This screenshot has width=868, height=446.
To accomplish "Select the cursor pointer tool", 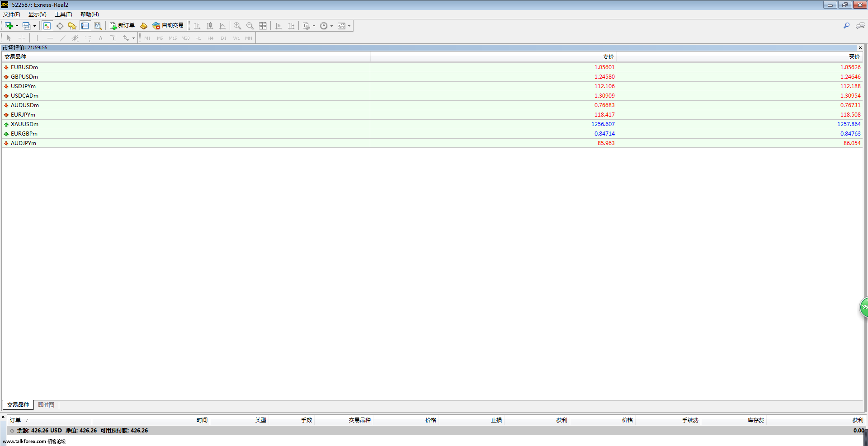I will (9, 38).
